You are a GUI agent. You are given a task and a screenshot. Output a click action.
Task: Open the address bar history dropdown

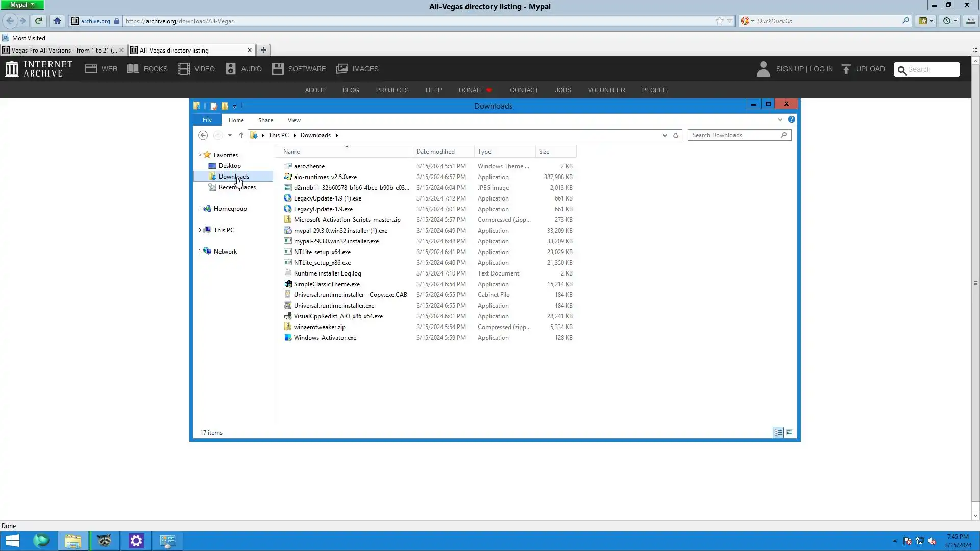(665, 135)
